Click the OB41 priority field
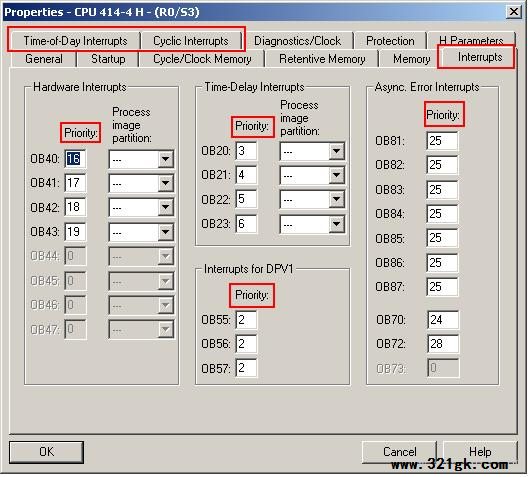Image resolution: width=528 pixels, height=477 pixels. [x=75, y=183]
